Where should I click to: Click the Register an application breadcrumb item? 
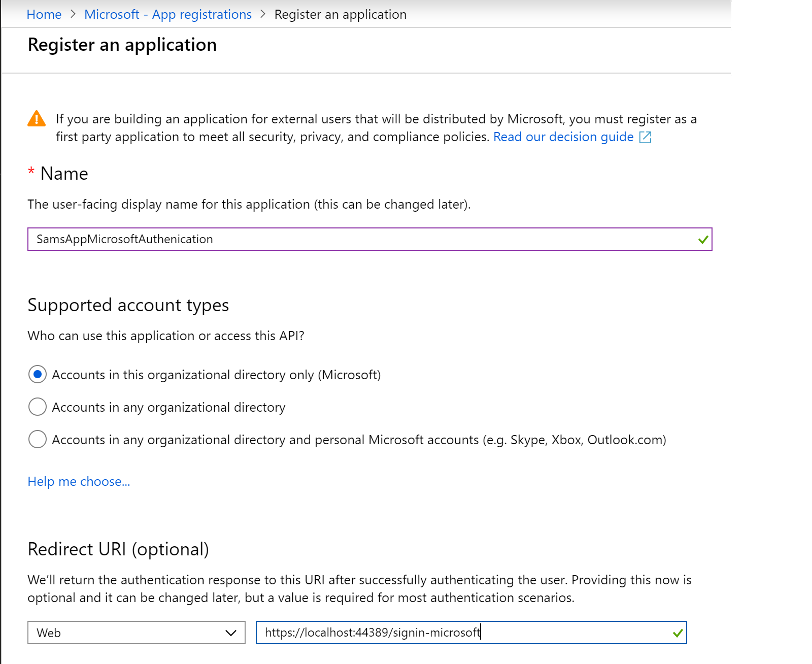(340, 14)
